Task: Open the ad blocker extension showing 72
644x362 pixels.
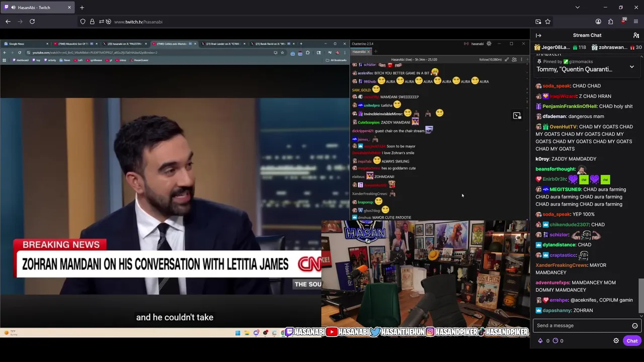Action: pyautogui.click(x=624, y=21)
